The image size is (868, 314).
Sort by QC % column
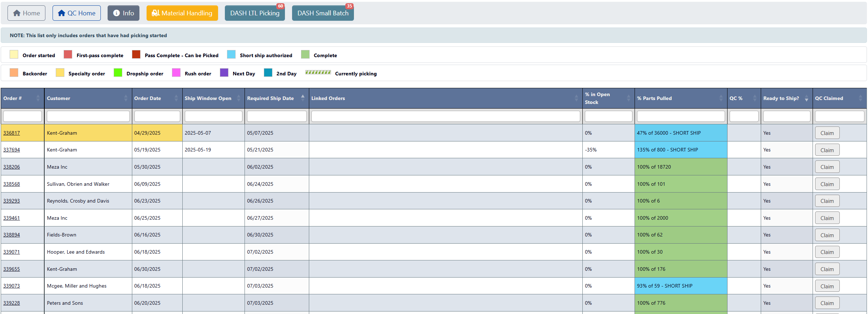point(744,98)
